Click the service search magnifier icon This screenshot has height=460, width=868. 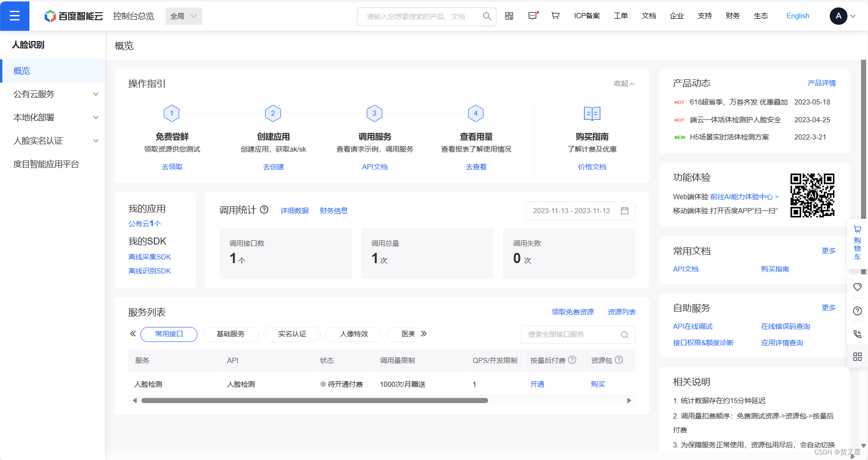[624, 335]
